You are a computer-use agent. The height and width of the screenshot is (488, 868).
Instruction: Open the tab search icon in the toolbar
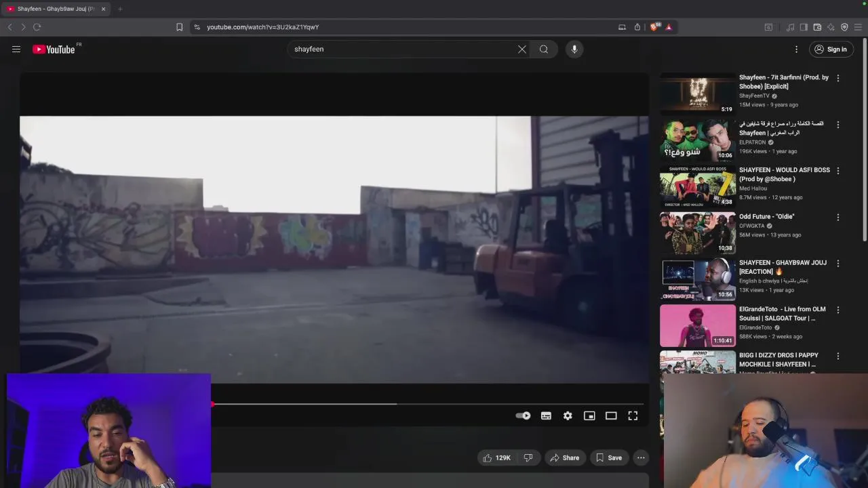768,27
